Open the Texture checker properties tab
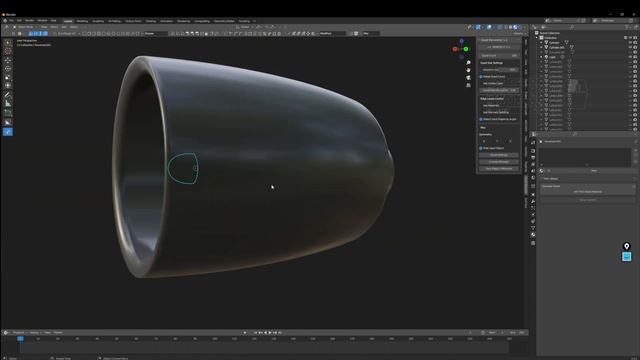The width and height of the screenshot is (640, 360). click(533, 243)
